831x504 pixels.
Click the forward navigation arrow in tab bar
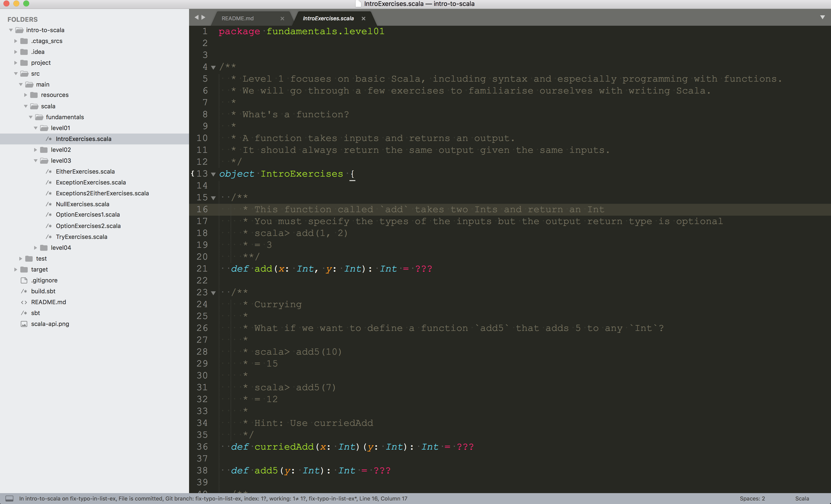point(203,18)
